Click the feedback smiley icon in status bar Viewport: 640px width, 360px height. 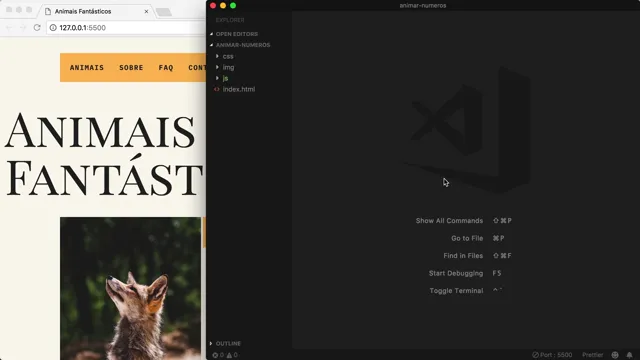[x=615, y=355]
